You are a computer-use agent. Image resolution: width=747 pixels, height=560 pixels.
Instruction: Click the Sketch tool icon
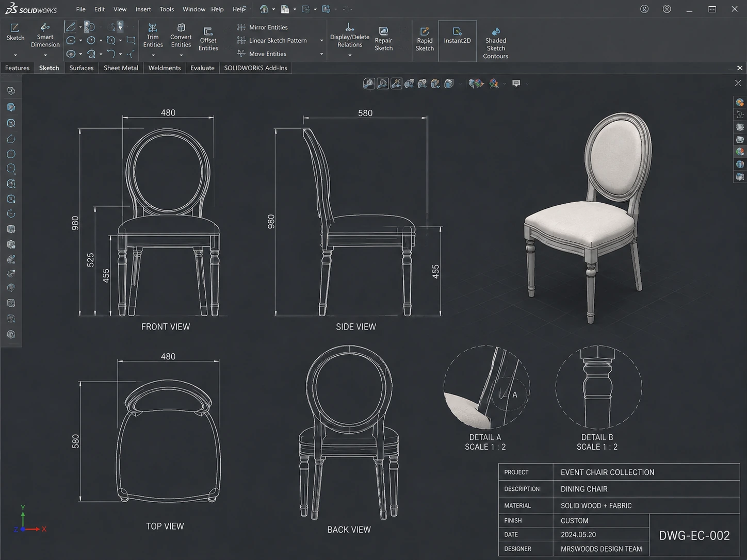[x=15, y=27]
